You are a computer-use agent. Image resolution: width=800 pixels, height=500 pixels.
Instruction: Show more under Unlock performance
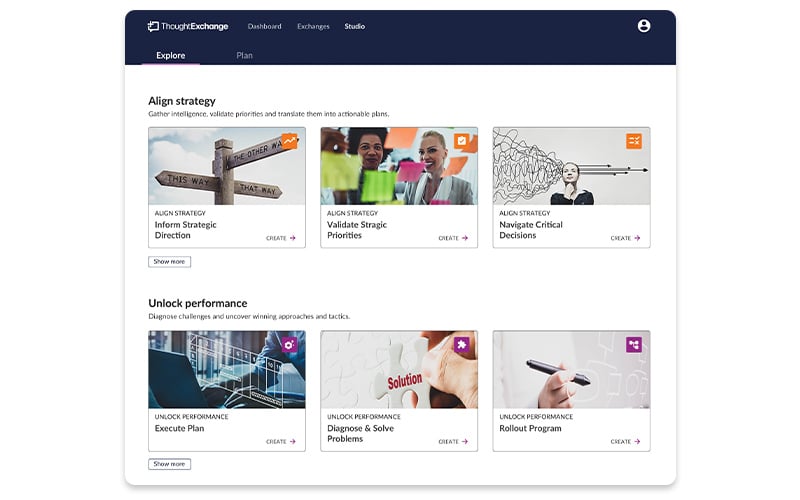(x=169, y=464)
